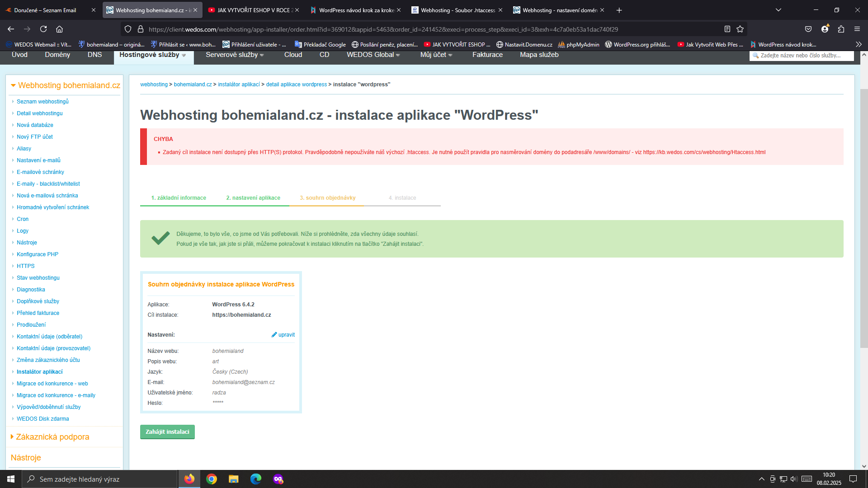Click the service name search field

click(801, 56)
